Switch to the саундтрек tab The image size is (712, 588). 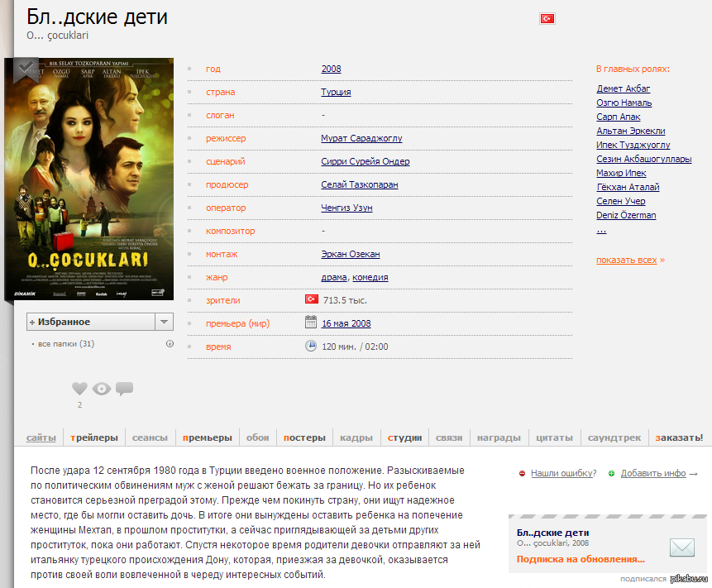[614, 437]
